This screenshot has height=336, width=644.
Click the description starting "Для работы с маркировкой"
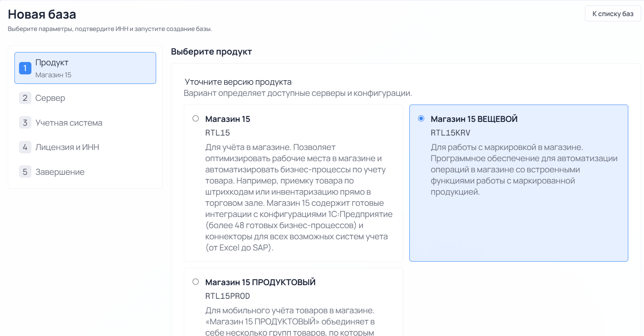pyautogui.click(x=524, y=169)
